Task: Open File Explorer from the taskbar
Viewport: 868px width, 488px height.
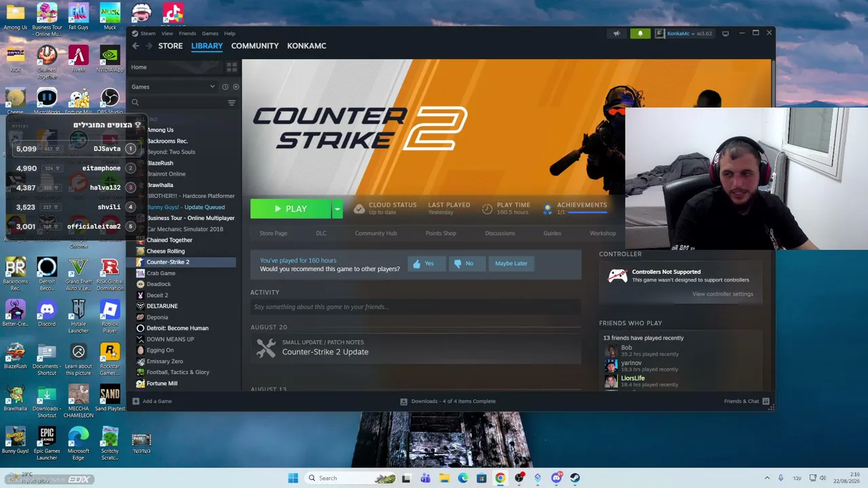Action: (444, 478)
